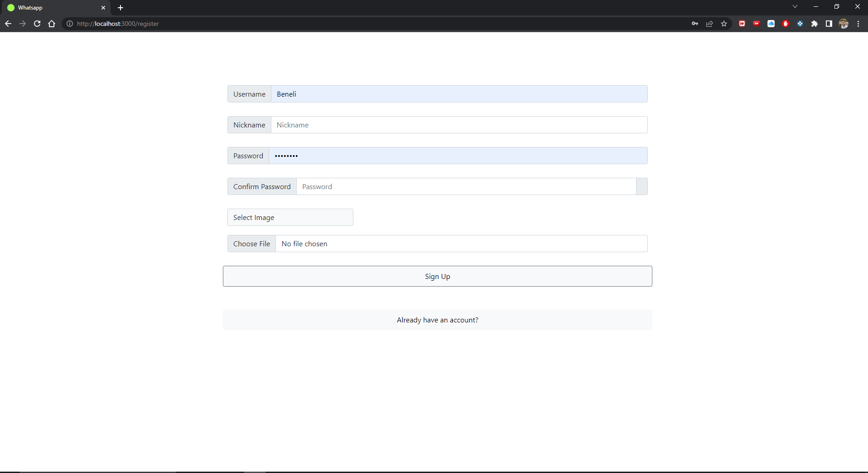Navigate back with the back arrow
Viewport: 868px width, 473px height.
(x=8, y=24)
